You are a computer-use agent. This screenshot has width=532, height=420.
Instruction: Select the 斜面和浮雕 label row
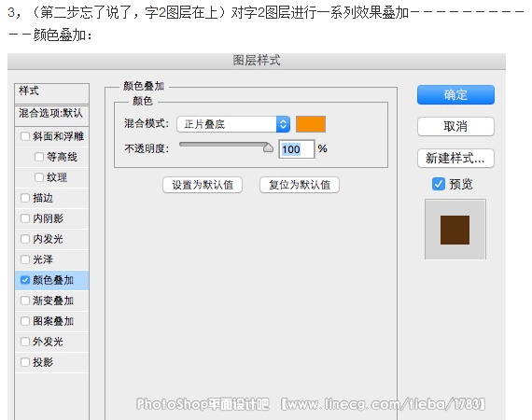[52, 136]
